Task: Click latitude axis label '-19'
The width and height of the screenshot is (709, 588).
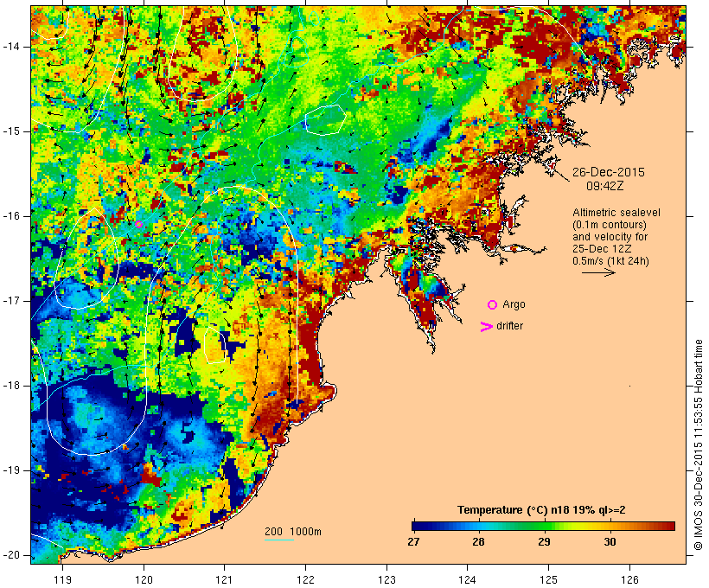Action: click(x=11, y=470)
